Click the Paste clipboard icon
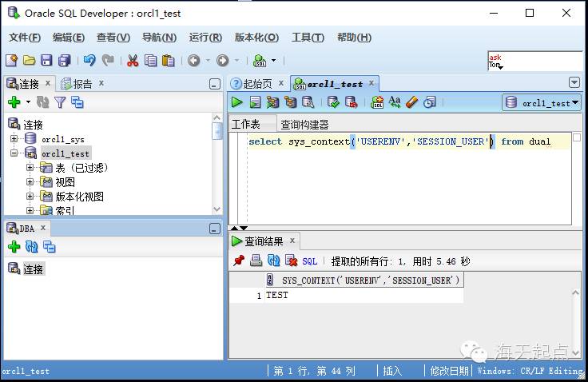This screenshot has width=588, height=382. (x=169, y=60)
